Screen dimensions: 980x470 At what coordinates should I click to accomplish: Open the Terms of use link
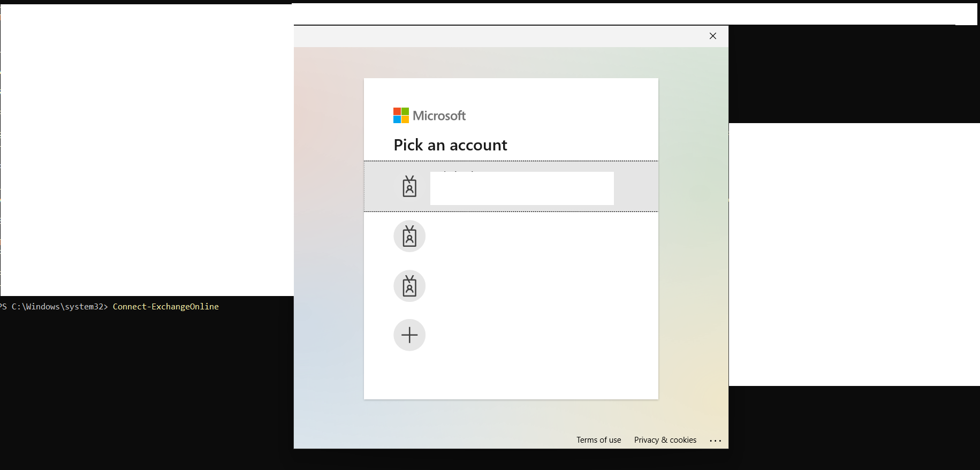(598, 440)
